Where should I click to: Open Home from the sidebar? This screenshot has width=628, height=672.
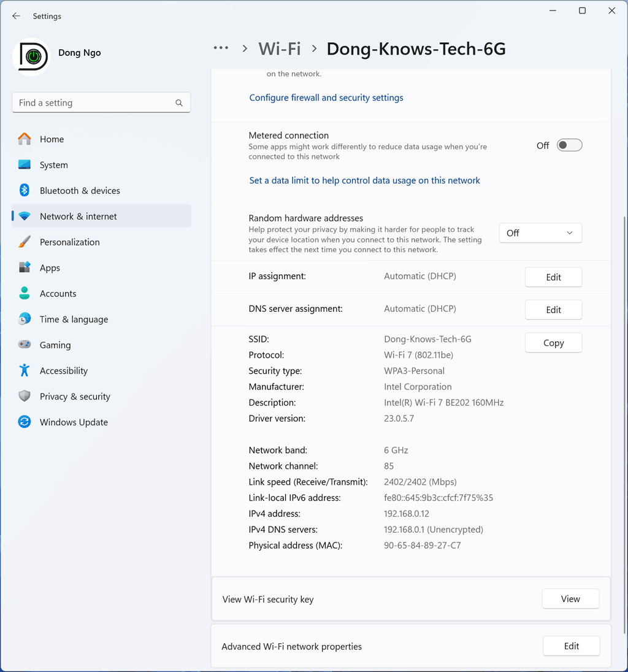(52, 139)
